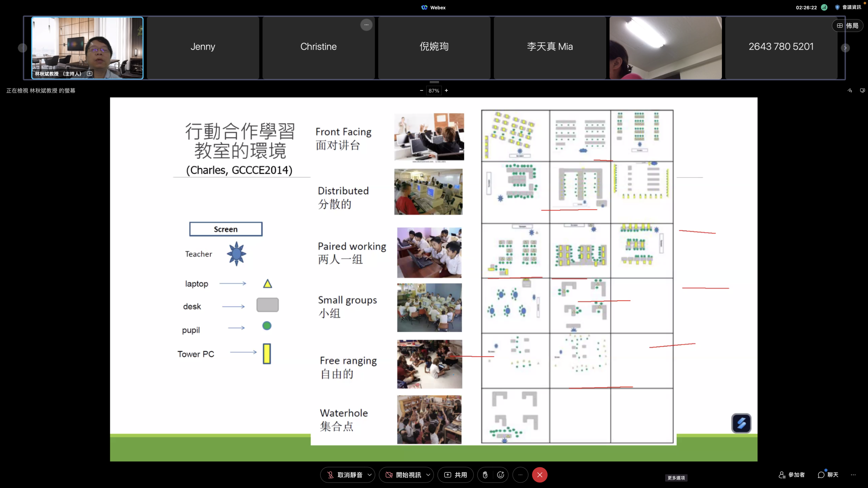Viewport: 868px width, 488px height.
Task: Open the connection quality indicator icon
Action: pos(824,7)
